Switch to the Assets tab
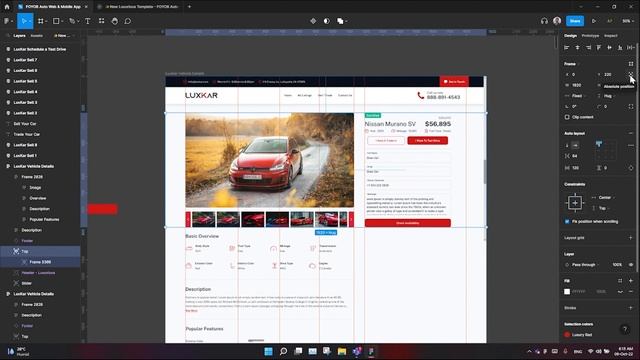 point(36,36)
